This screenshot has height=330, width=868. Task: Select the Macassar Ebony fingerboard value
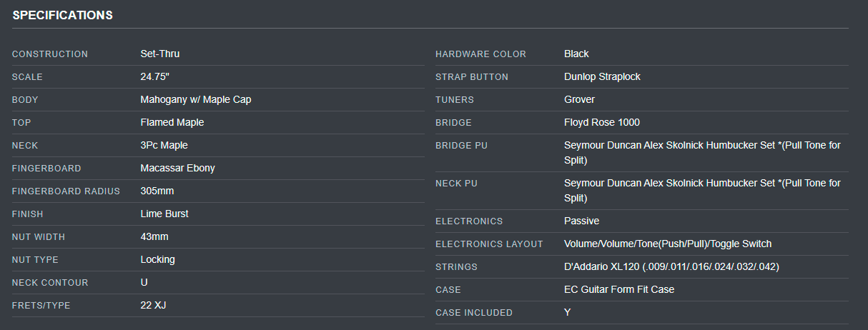[177, 168]
